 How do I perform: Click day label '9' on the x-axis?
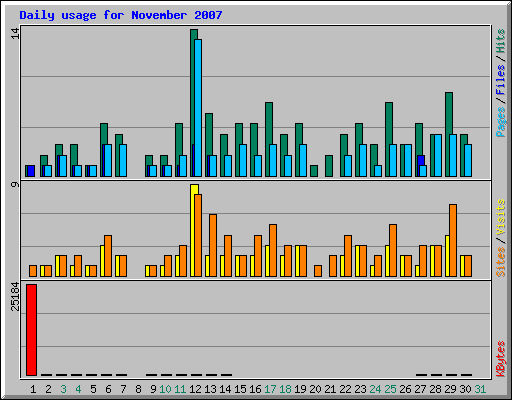coord(153,389)
